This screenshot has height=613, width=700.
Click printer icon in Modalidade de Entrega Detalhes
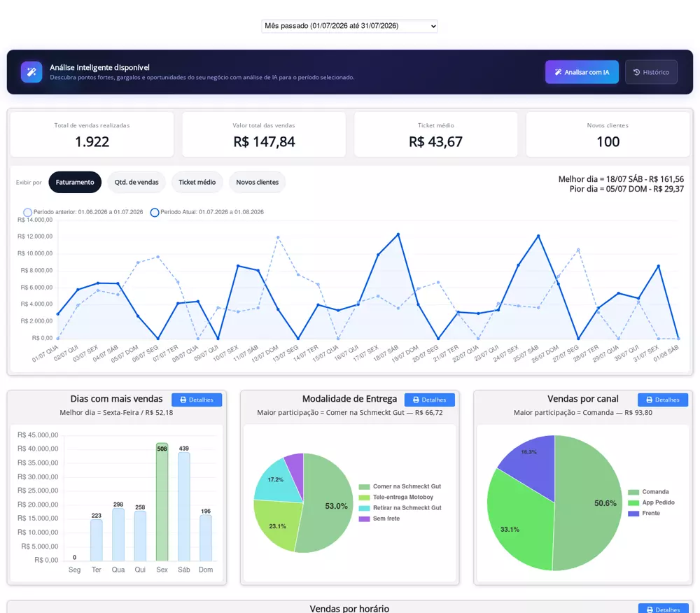coord(416,400)
